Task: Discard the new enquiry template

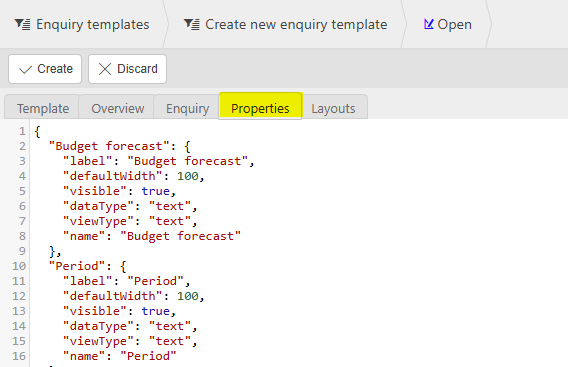Action: pyautogui.click(x=128, y=69)
